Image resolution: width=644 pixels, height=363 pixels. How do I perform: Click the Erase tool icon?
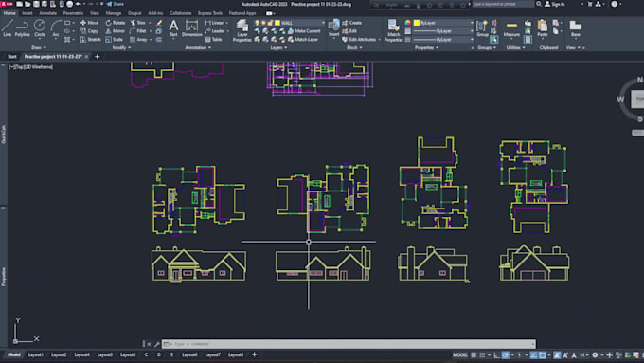(159, 23)
